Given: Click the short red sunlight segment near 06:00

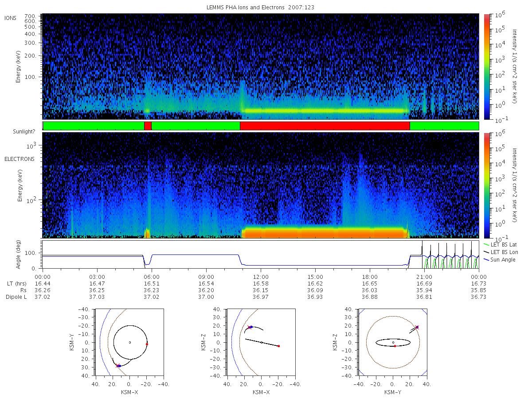Looking at the screenshot, I should click(148, 126).
